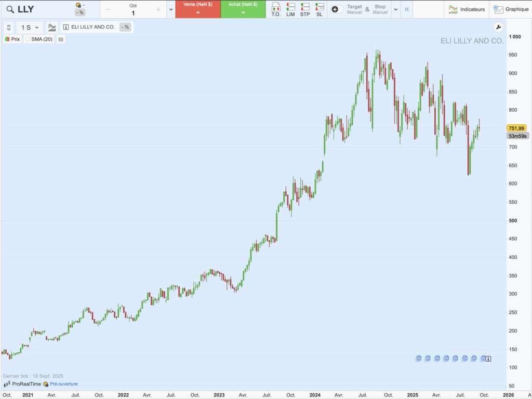Click the red Vente sell button
Viewport: 532px width, 399px height.
point(198,9)
